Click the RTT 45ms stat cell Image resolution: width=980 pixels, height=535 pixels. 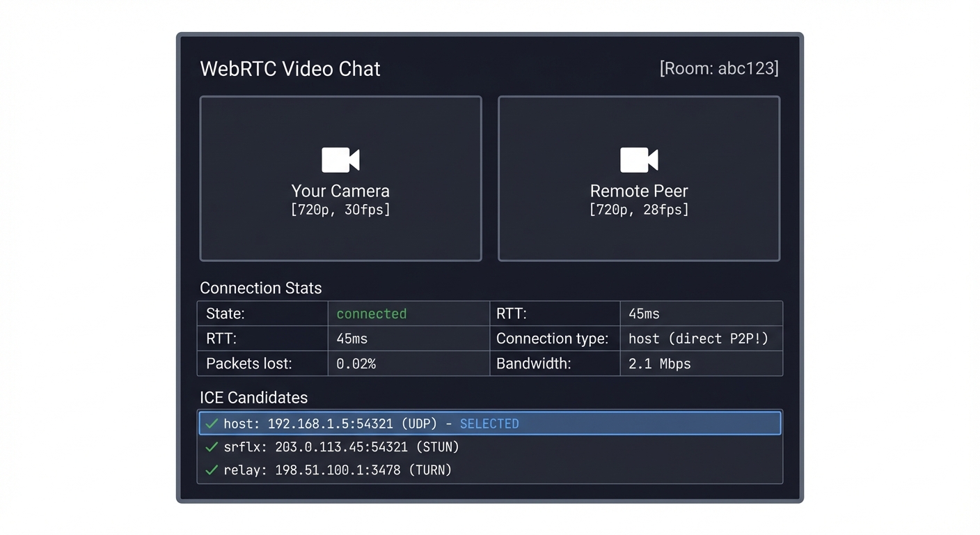pos(643,313)
